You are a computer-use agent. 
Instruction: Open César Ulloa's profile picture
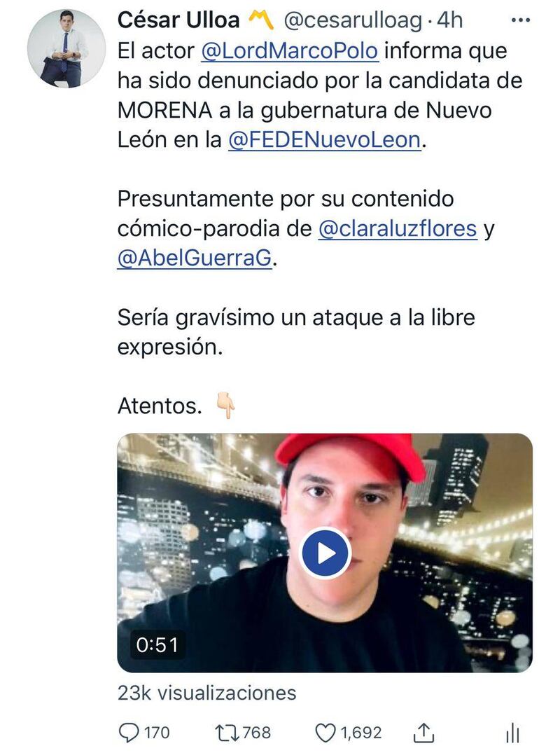(66, 48)
